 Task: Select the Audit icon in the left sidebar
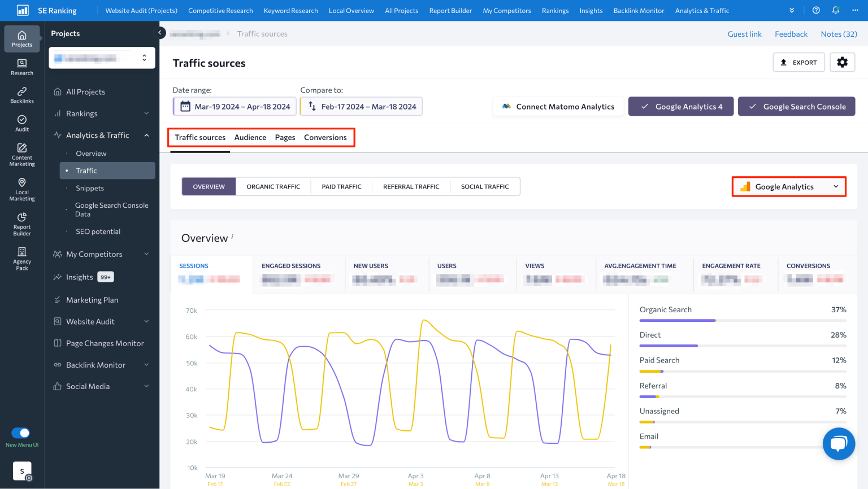tap(21, 123)
